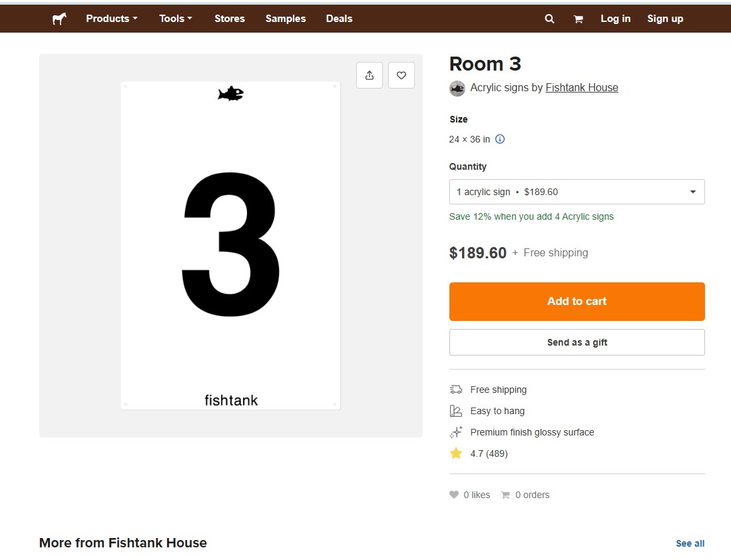
Task: Click the Add to cart button
Action: pos(577,301)
